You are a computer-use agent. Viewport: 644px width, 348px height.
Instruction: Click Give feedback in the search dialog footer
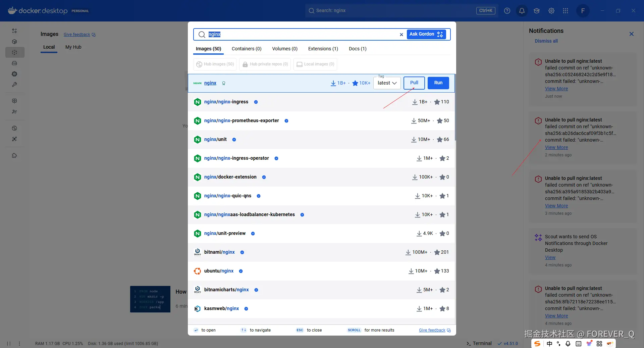(x=435, y=330)
